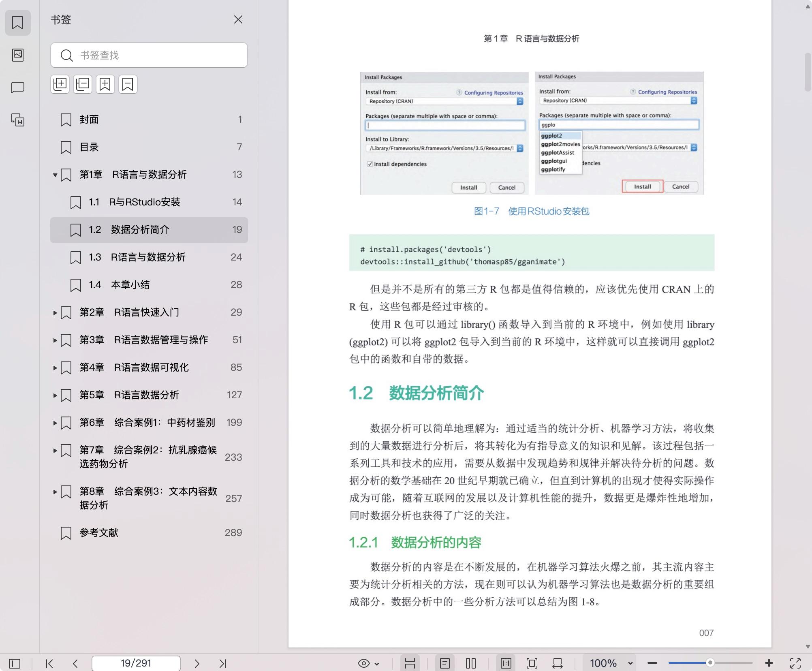Click the page header 第1章 R语言与数据分析

coord(532,38)
